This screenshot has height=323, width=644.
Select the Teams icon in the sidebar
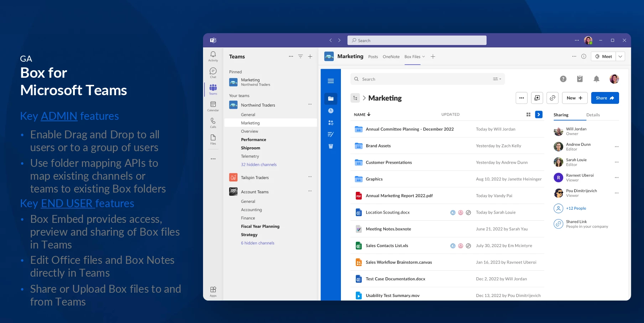pos(213,89)
